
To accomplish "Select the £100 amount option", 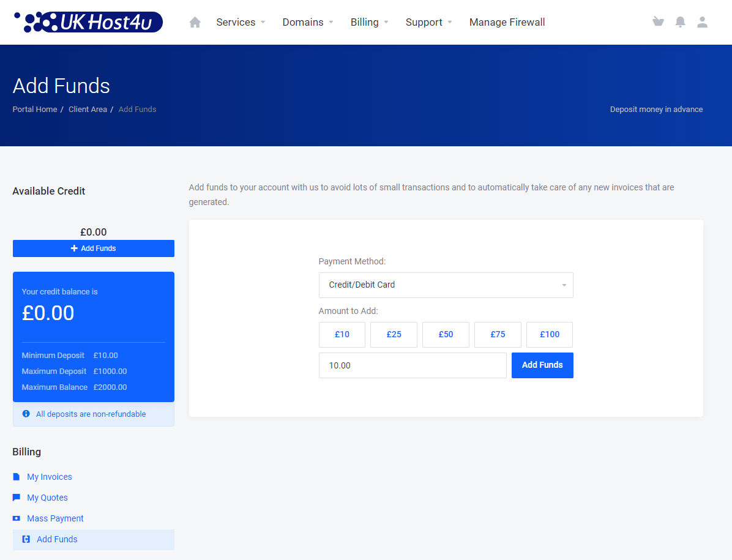I will 549,334.
